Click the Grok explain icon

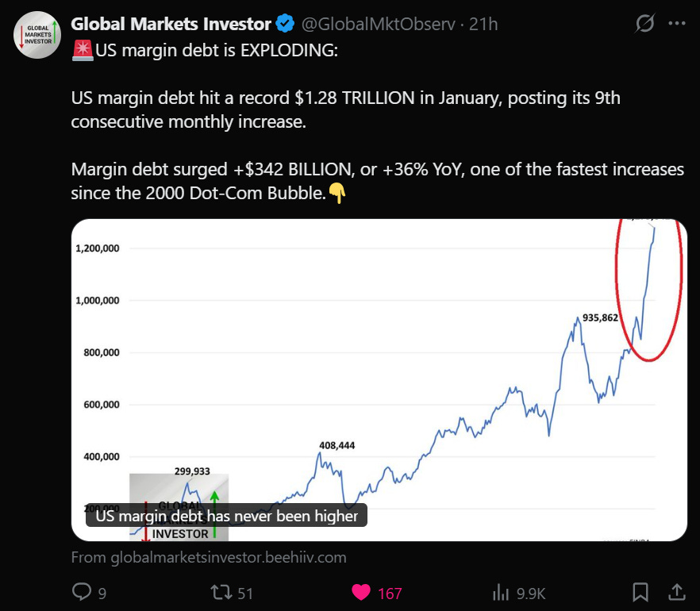click(x=644, y=23)
